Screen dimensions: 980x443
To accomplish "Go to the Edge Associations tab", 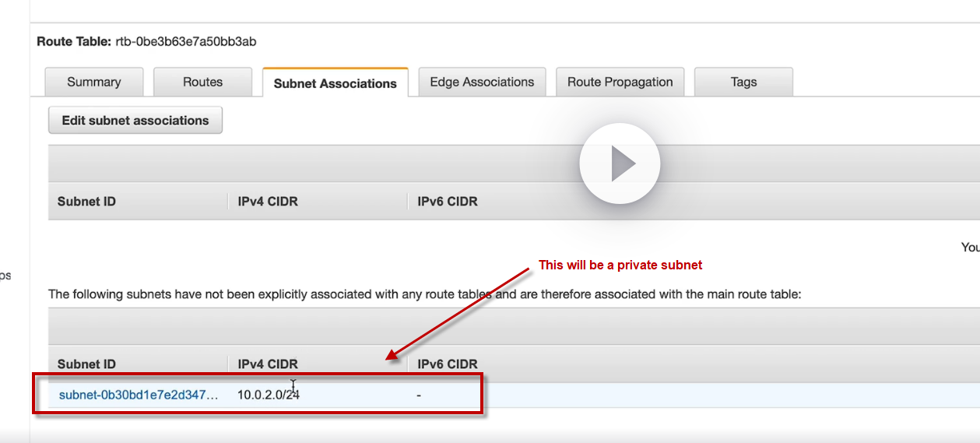I will click(x=482, y=82).
